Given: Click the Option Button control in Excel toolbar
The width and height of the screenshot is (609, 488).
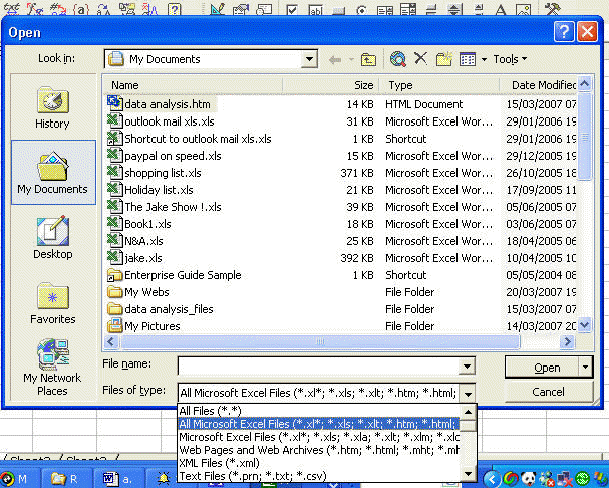Looking at the screenshot, I should (362, 9).
